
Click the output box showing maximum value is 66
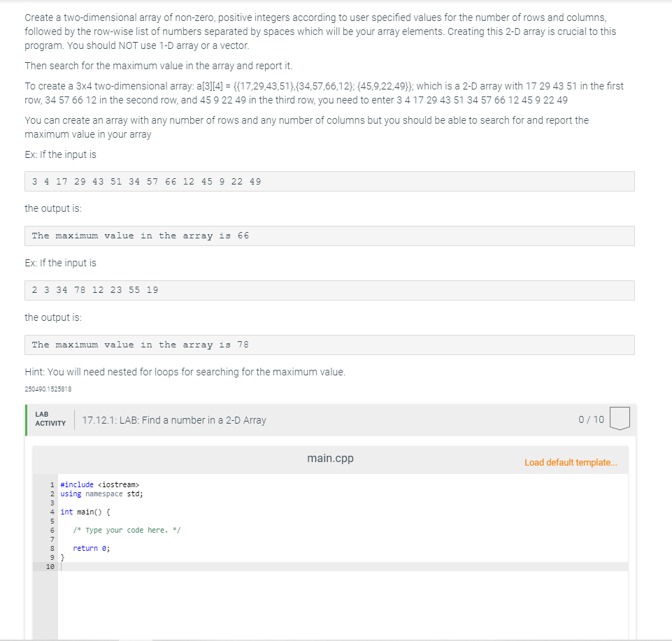330,236
